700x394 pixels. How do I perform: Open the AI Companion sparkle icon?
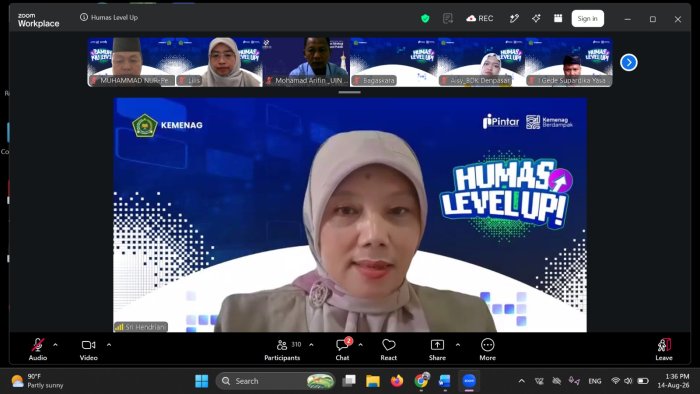pyautogui.click(x=536, y=18)
